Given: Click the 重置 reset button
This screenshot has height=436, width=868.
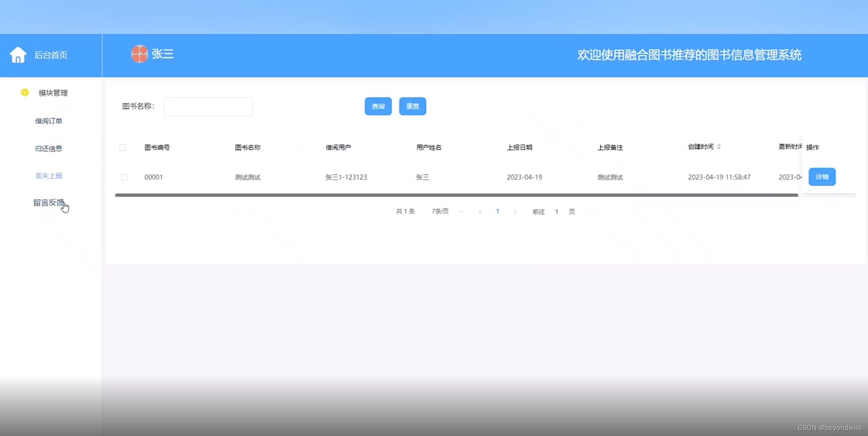Looking at the screenshot, I should [412, 106].
